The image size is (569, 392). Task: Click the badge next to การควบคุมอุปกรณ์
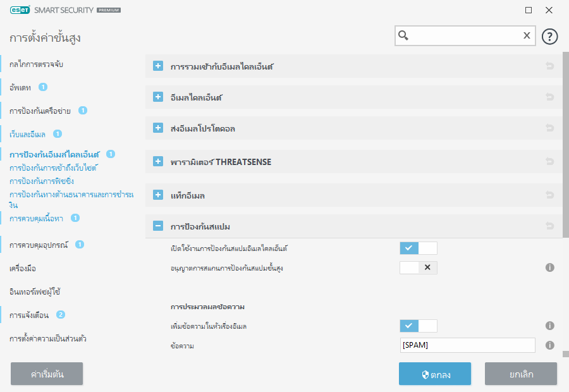(80, 245)
